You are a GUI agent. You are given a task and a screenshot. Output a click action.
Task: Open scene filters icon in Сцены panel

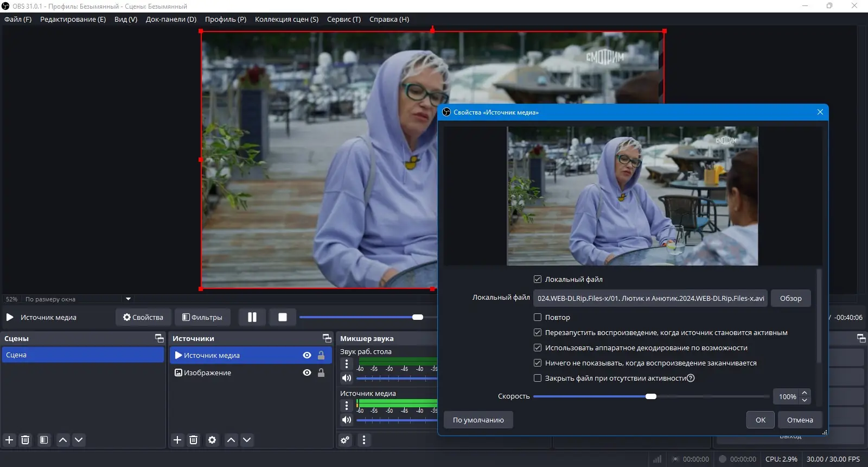click(44, 440)
